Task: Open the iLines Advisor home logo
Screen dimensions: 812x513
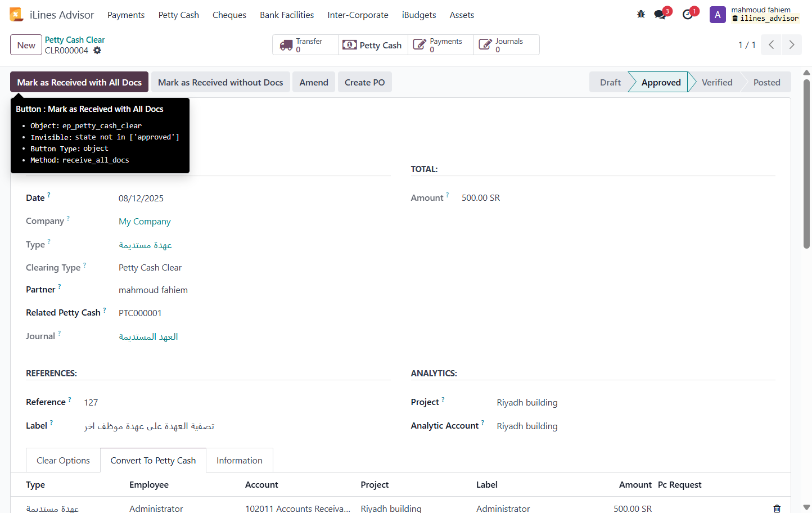Action: pos(16,15)
